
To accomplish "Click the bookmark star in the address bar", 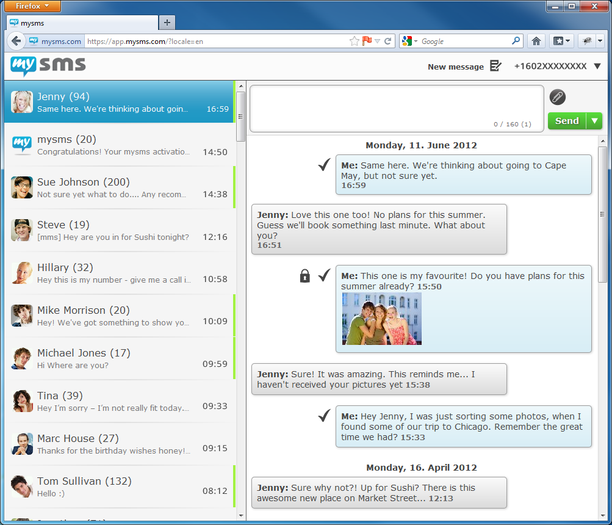I will tap(354, 41).
